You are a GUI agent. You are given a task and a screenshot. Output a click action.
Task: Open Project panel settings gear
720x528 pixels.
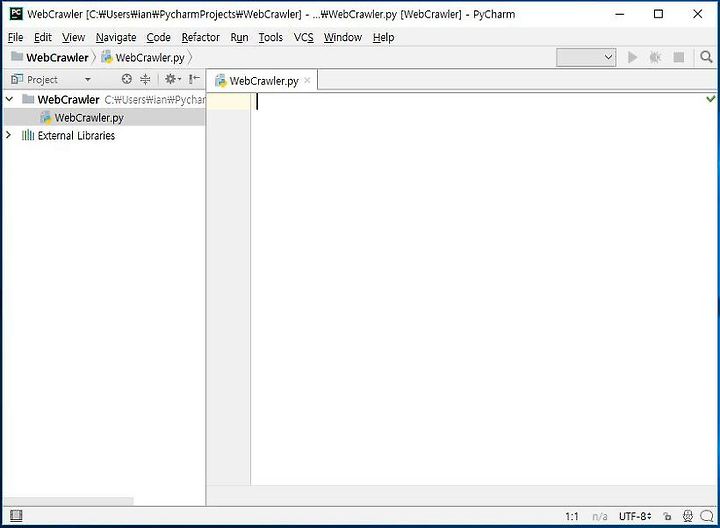(173, 79)
